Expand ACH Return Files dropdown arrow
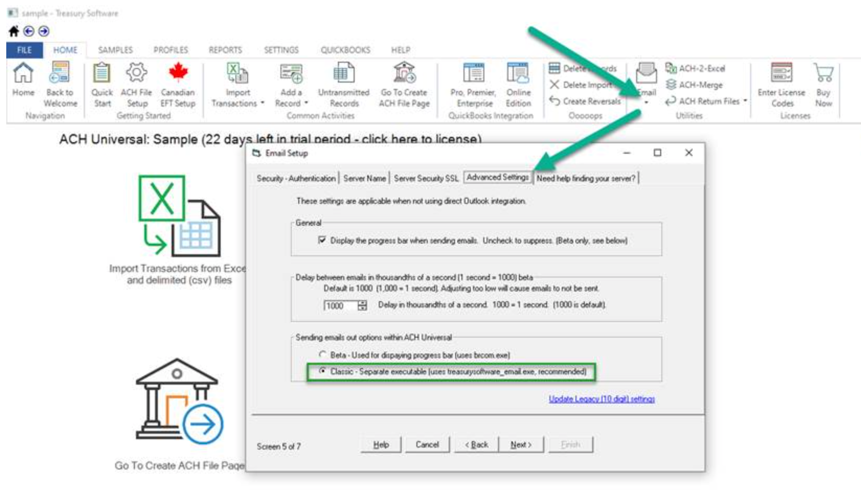Screen dimensions: 861x504 pos(745,101)
